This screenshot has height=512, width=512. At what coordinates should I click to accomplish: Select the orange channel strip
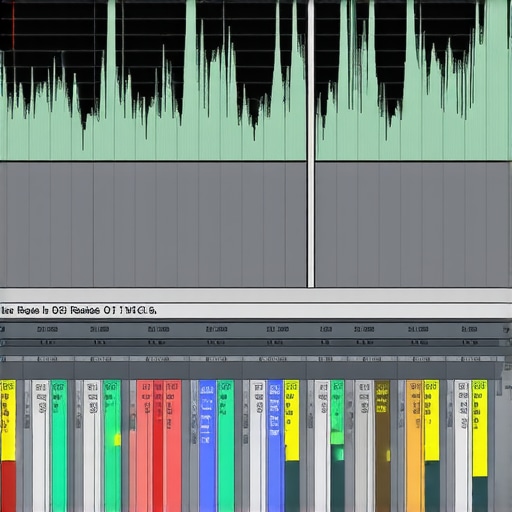click(x=415, y=446)
